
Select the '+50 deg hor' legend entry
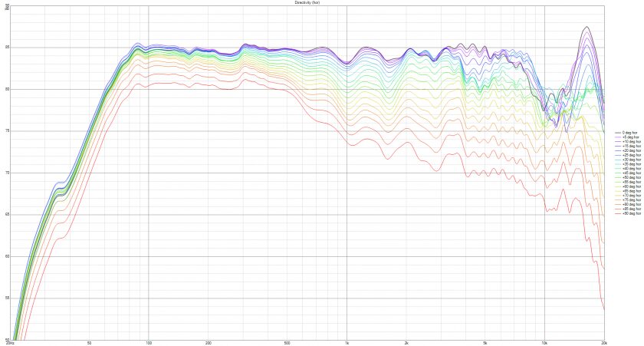[x=629, y=177]
